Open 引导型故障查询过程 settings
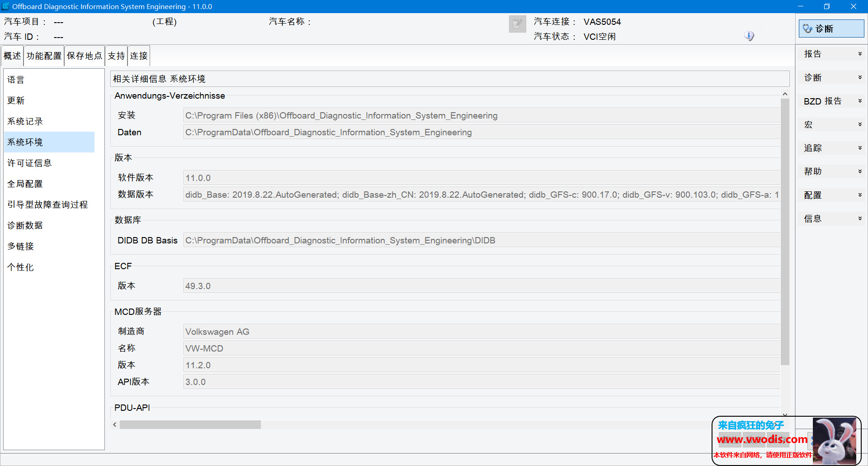Screen dimensions: 868x466 click(x=47, y=204)
